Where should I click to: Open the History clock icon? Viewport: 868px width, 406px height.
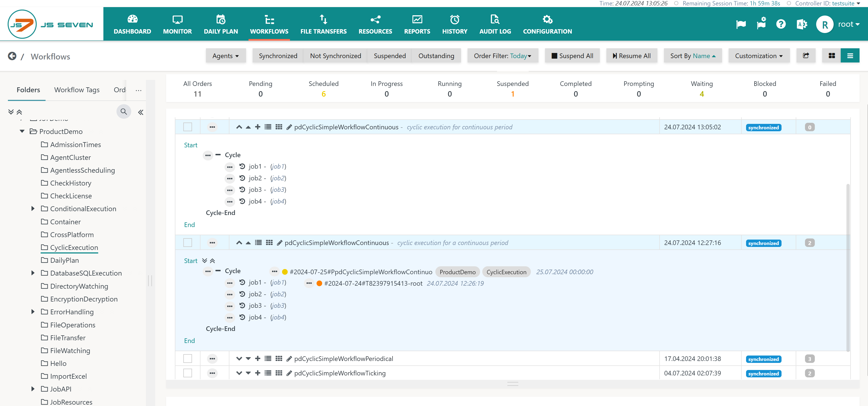(x=454, y=20)
